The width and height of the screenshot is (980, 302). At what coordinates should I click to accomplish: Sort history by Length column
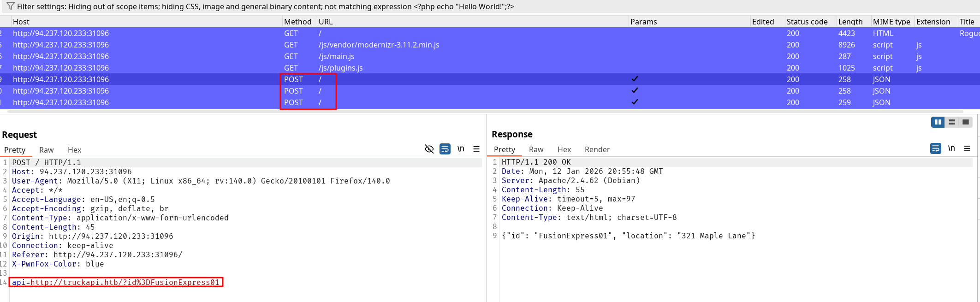click(x=850, y=22)
